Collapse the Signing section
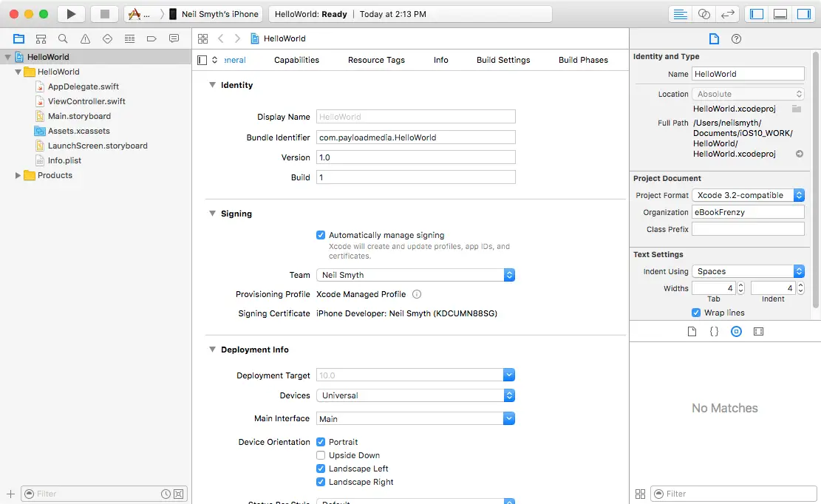This screenshot has height=504, width=821. coord(214,214)
